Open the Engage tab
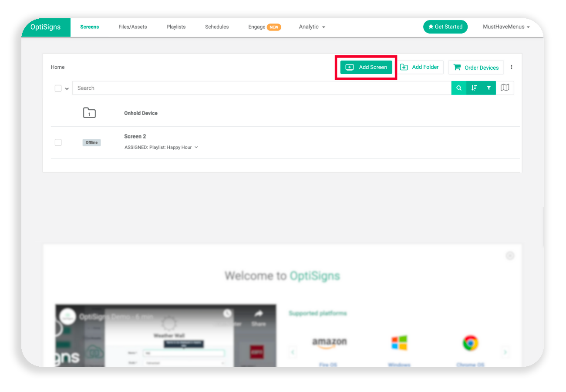Viewport: 566px width, 392px height. coord(257,27)
